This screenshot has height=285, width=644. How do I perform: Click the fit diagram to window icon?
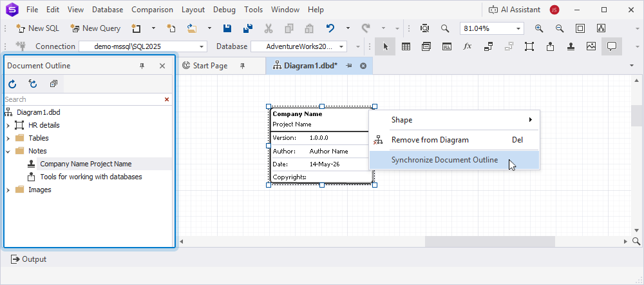(x=580, y=28)
